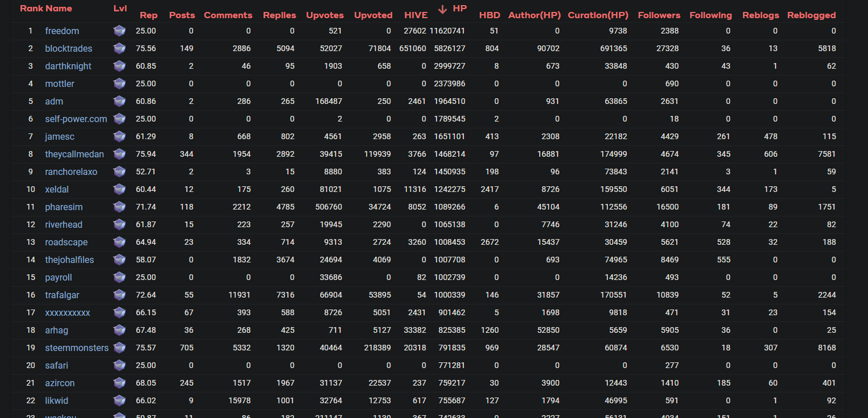Open the blocktrades profile link

(69, 48)
